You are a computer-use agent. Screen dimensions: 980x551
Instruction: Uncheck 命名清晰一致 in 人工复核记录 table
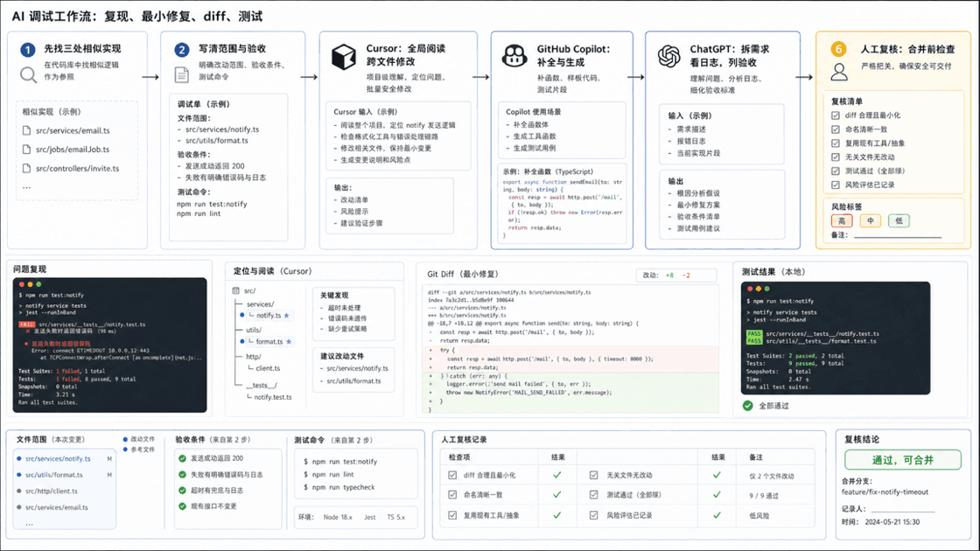point(452,494)
